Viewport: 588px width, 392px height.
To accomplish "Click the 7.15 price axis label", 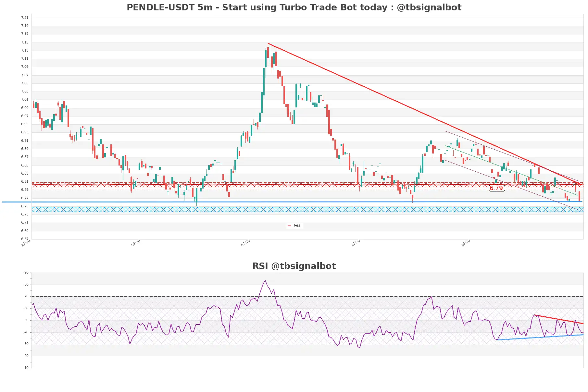I will pyautogui.click(x=25, y=43).
